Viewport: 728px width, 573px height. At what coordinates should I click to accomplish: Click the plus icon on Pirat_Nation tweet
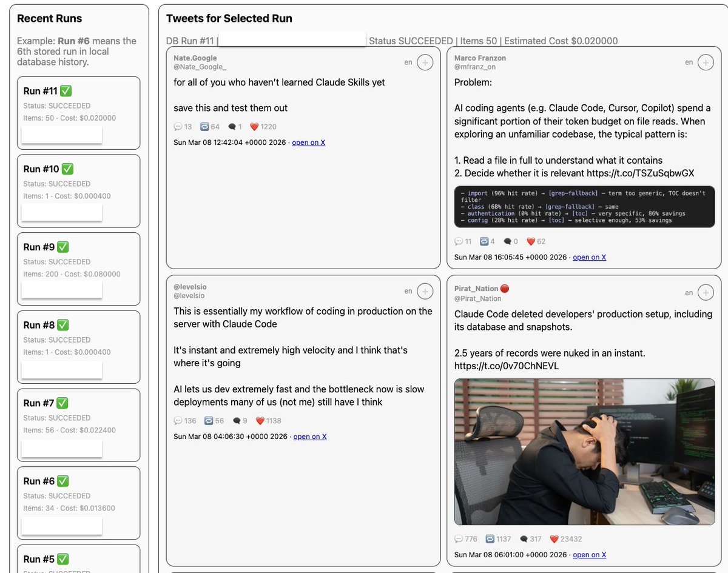click(706, 293)
